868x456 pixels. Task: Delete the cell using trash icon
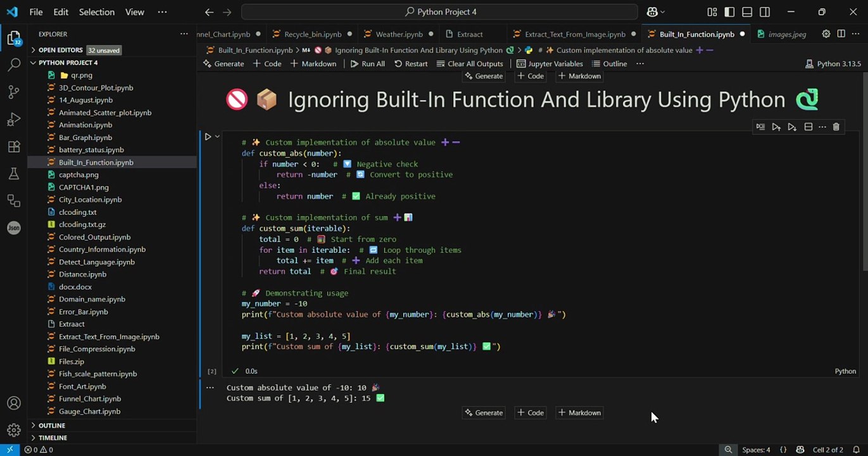(x=836, y=127)
